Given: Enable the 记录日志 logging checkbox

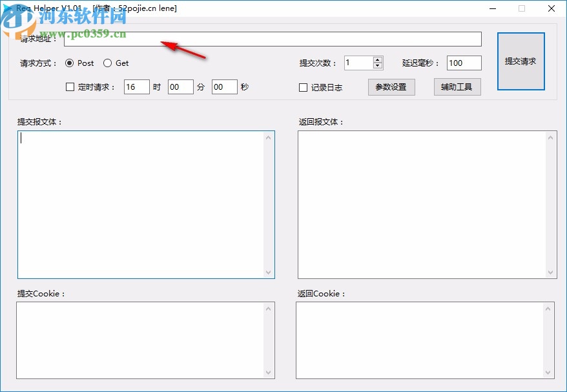Looking at the screenshot, I should [x=302, y=87].
